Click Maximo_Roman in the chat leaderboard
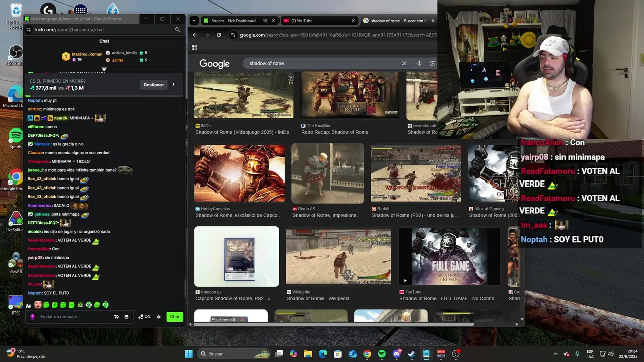 pos(87,54)
